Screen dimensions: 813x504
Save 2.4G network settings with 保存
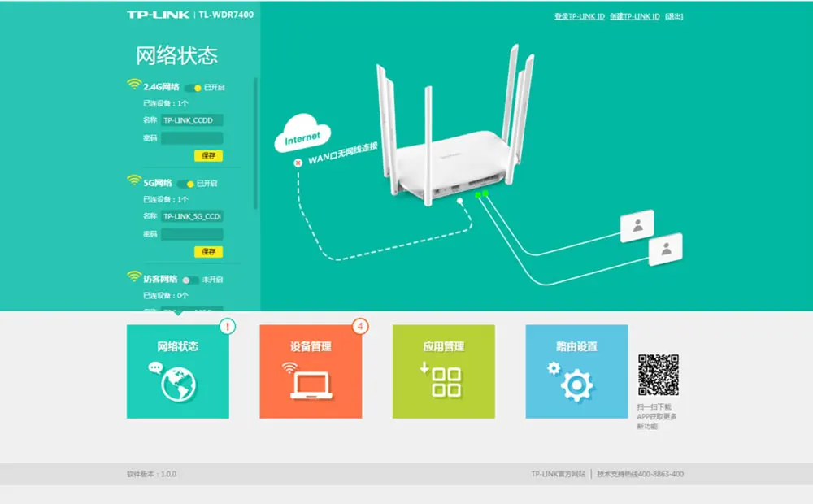208,155
